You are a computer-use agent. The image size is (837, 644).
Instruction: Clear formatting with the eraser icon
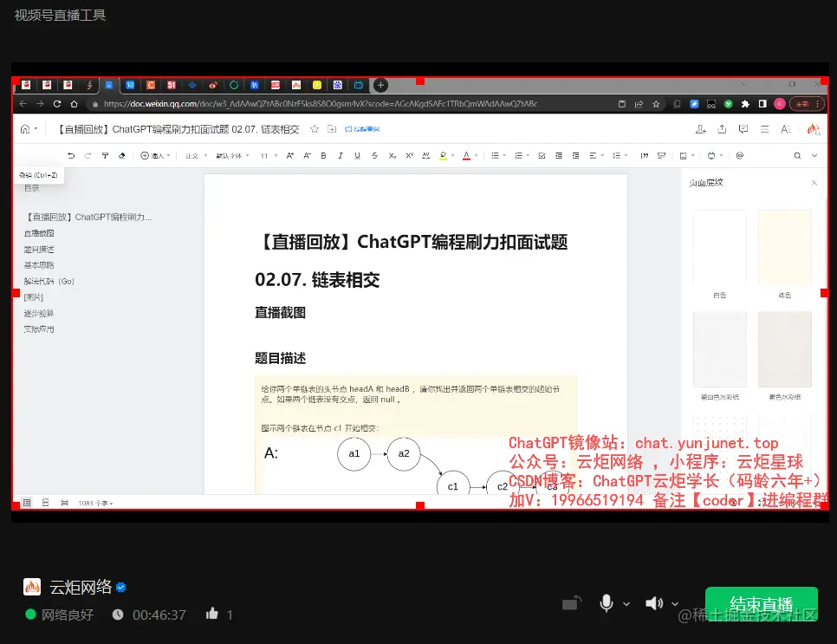tap(121, 155)
